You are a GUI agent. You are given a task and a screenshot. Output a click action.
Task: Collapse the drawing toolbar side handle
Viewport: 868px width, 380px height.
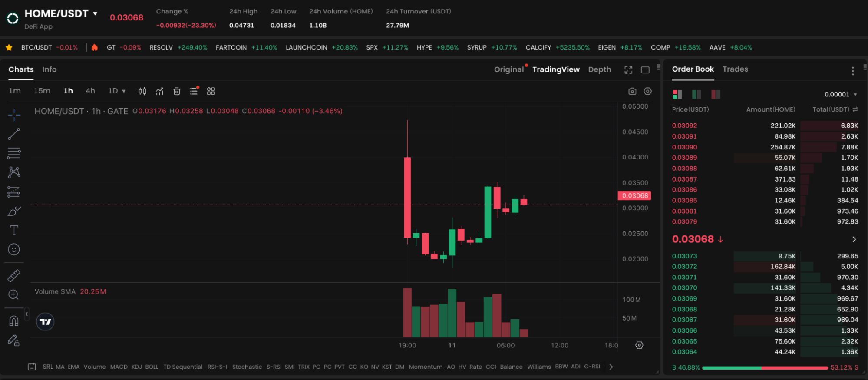[x=26, y=314]
